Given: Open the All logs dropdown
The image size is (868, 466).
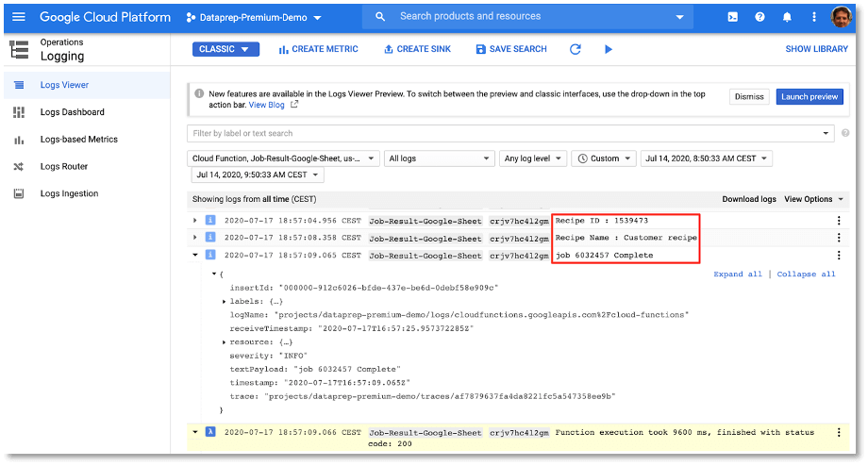Looking at the screenshot, I should 439,158.
